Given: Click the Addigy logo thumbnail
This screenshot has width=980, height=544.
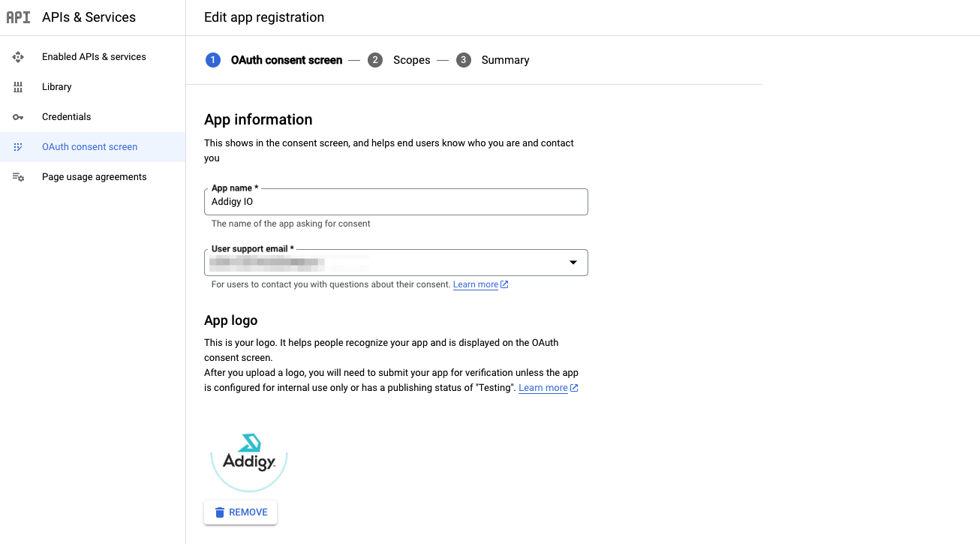Looking at the screenshot, I should click(249, 455).
